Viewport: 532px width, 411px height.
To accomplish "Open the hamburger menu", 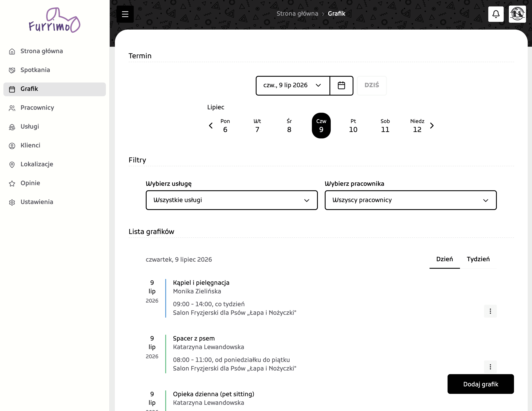I will tap(125, 14).
